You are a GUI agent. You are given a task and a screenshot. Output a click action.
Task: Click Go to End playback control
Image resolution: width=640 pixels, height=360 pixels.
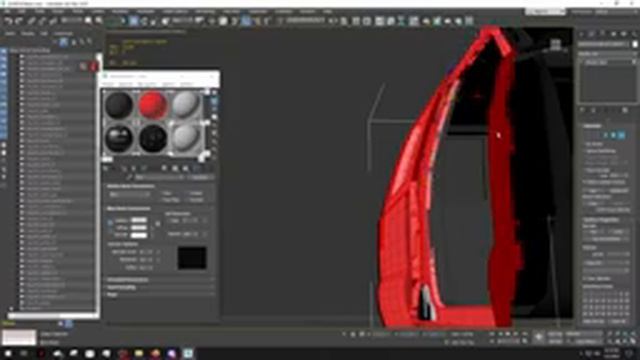tap(524, 334)
